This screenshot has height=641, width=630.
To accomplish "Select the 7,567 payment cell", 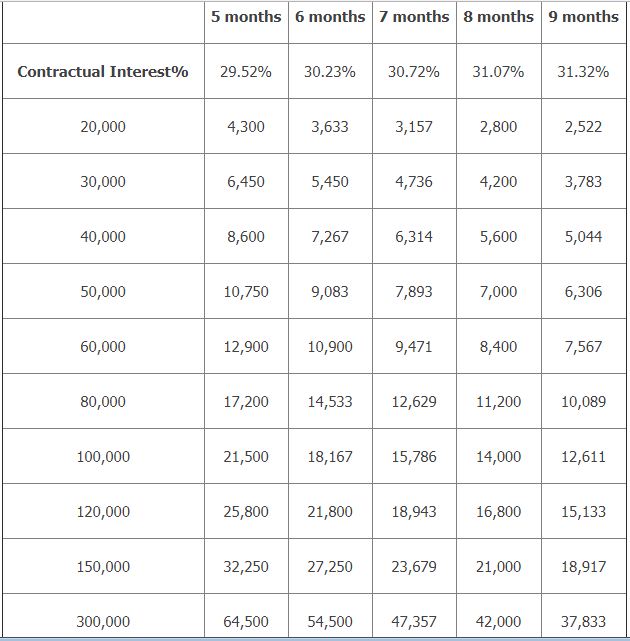I will point(583,347).
